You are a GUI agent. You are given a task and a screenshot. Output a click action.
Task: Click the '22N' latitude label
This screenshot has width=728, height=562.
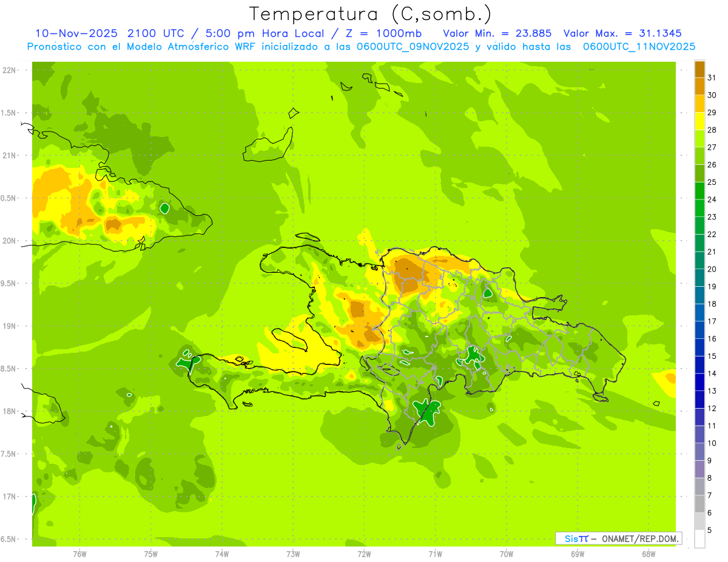click(9, 70)
